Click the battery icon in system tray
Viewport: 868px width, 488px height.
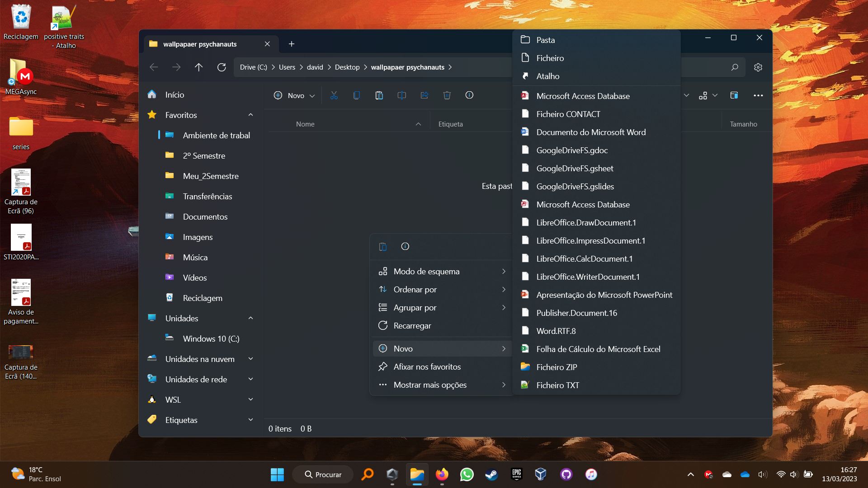click(809, 474)
